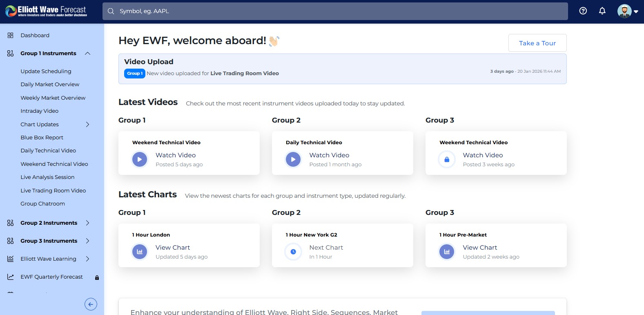The height and width of the screenshot is (315, 644).
Task: Open the Live Trading Room Video notification link
Action: click(244, 74)
